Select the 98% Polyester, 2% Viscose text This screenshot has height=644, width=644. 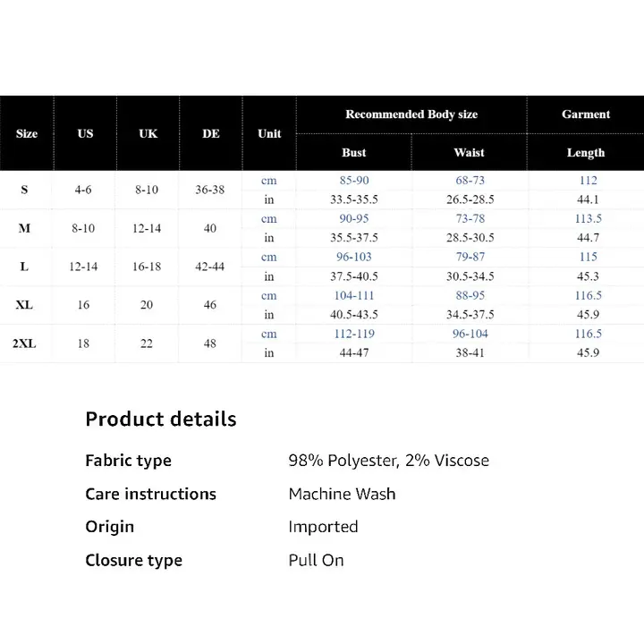pos(388,462)
